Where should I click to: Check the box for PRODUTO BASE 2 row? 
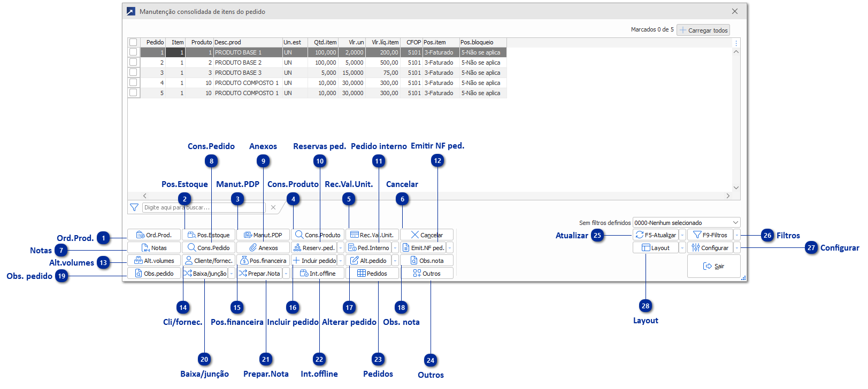pos(133,63)
